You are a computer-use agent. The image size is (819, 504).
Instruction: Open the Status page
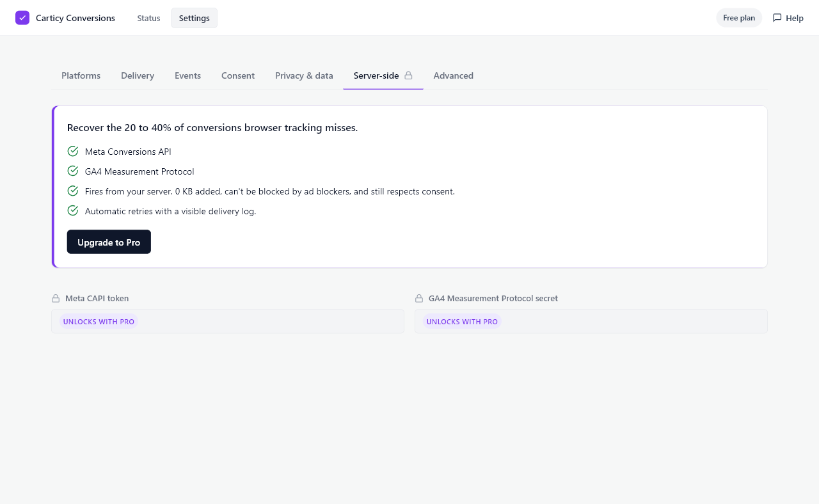click(x=148, y=18)
